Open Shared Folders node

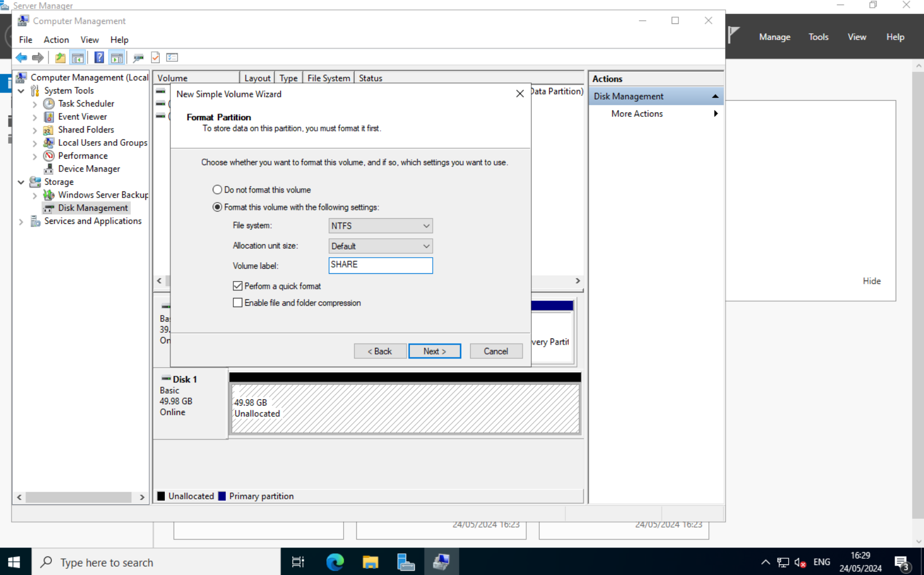[86, 130]
